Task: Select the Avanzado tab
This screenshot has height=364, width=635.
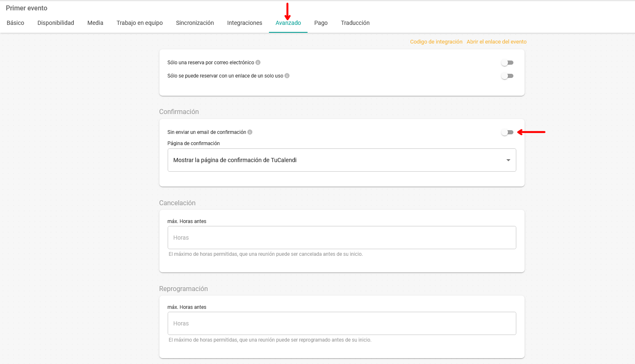Action: click(288, 23)
